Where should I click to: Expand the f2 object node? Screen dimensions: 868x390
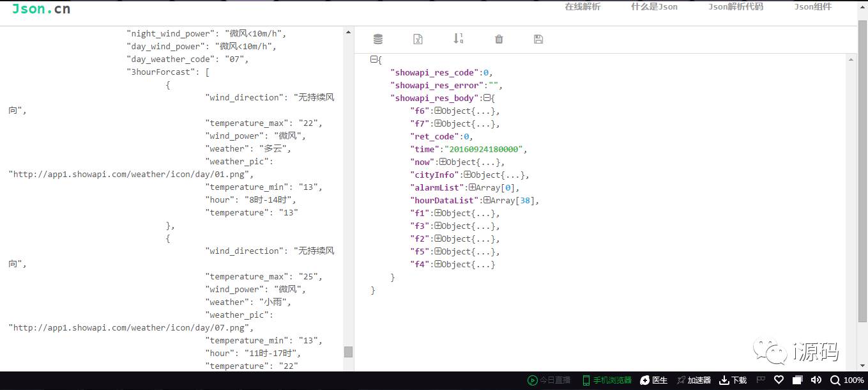pos(438,238)
